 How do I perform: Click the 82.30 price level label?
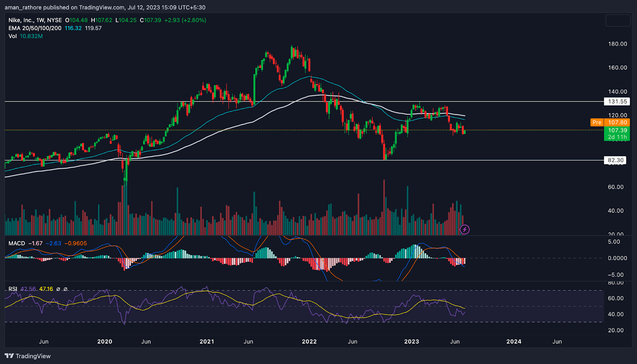[x=615, y=160]
